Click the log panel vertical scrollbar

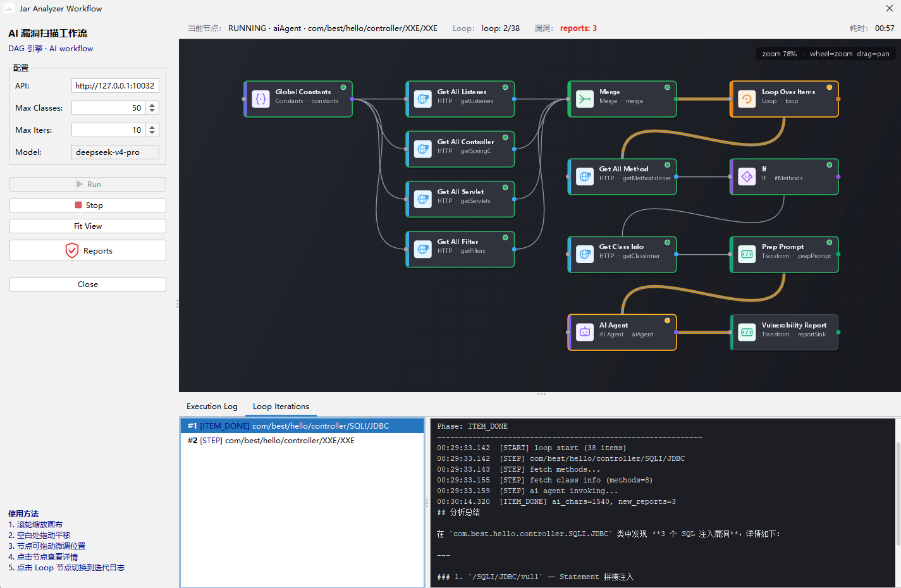point(898,493)
